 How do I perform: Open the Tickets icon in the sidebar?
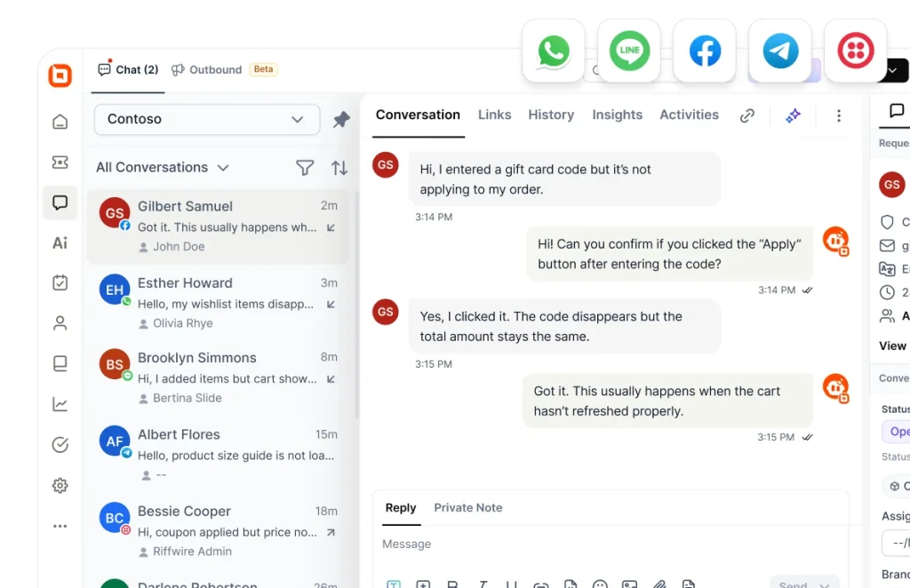tap(60, 163)
